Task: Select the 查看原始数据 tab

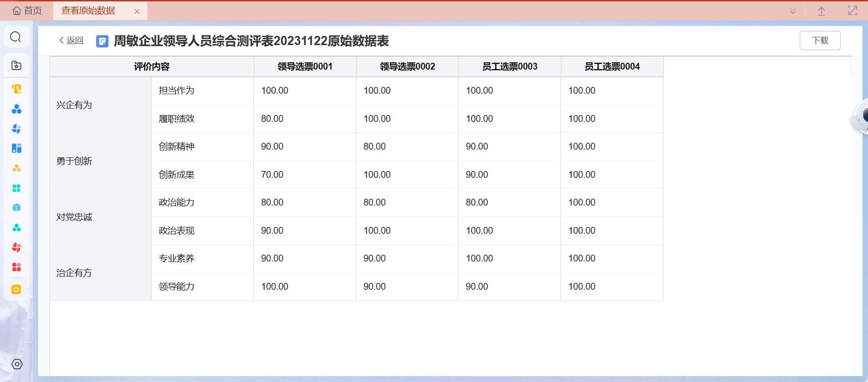Action: [88, 10]
